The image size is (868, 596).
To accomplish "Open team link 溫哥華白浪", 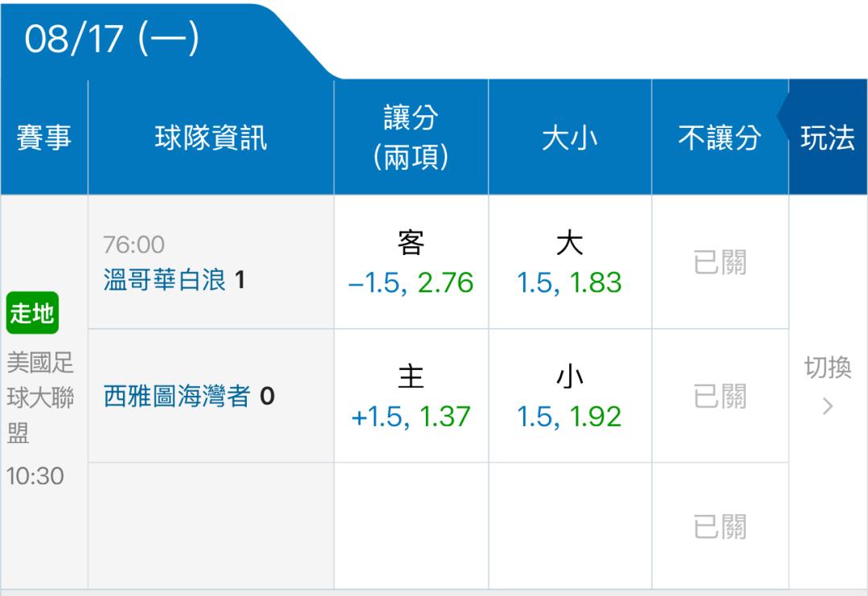I will point(165,280).
